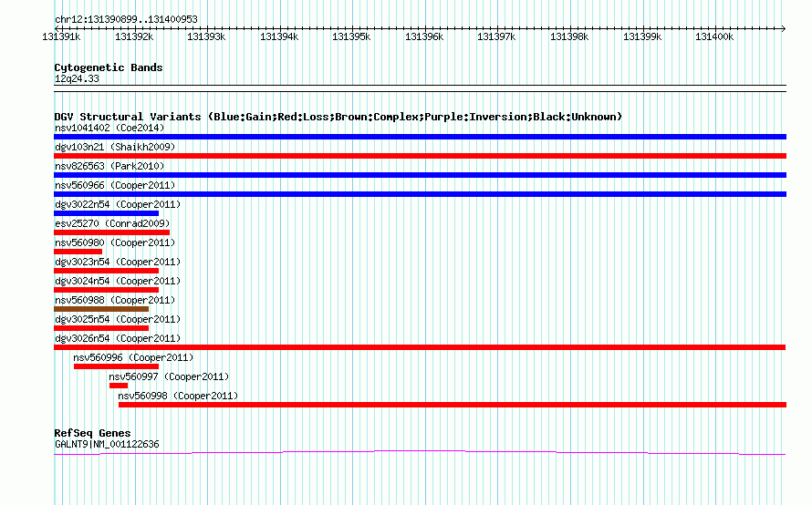
Task: Select the blue nsv826563 gain bar
Action: [420, 175]
